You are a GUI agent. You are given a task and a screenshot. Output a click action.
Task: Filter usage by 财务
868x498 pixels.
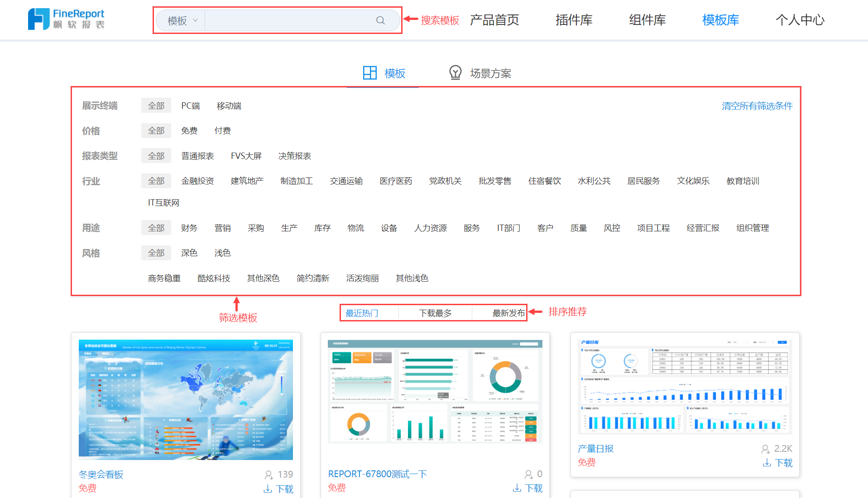(189, 228)
